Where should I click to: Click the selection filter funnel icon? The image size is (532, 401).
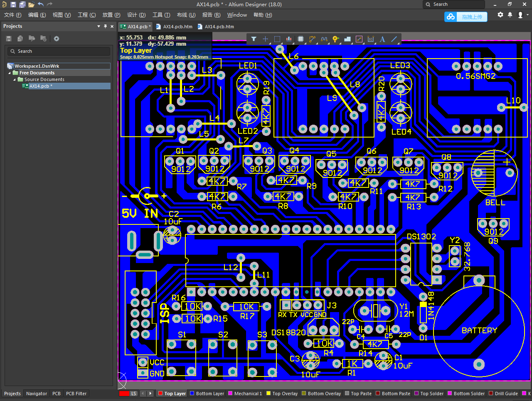click(x=254, y=39)
